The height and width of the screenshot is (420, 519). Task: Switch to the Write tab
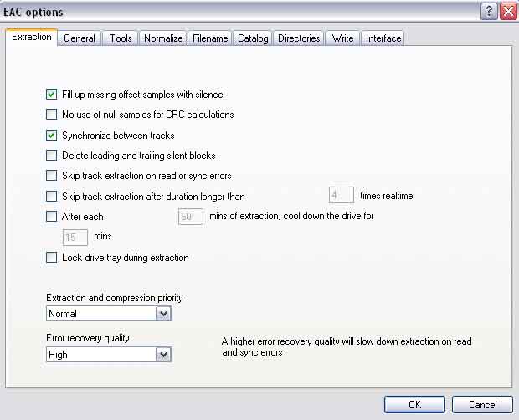(342, 38)
